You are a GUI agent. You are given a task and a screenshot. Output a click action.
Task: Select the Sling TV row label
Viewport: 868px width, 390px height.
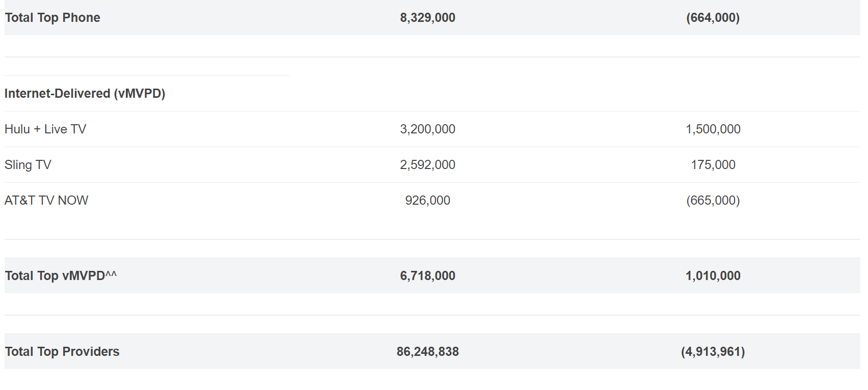28,165
